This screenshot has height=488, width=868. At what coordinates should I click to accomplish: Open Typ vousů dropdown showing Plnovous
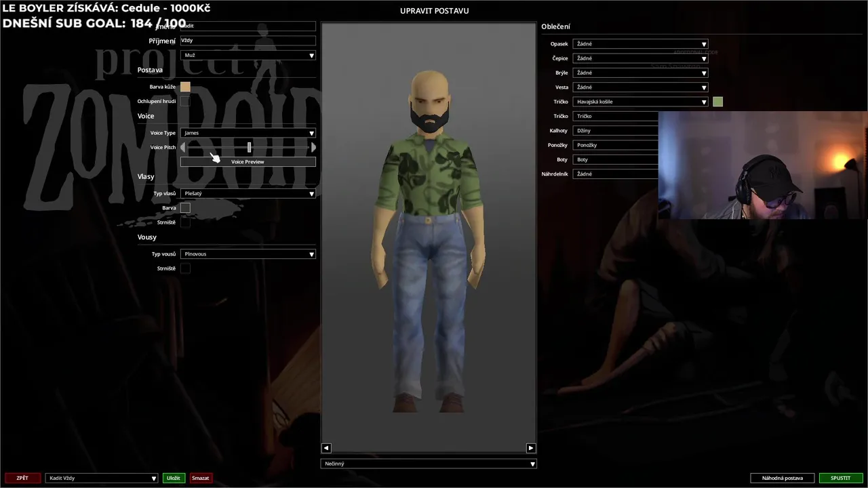click(x=248, y=254)
